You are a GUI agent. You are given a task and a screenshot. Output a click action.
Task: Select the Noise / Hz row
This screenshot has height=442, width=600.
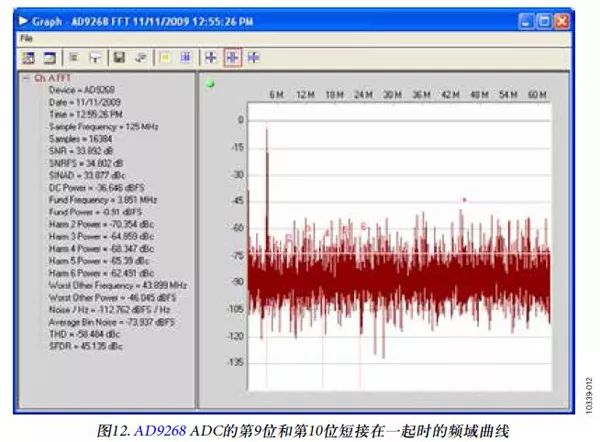pos(109,310)
